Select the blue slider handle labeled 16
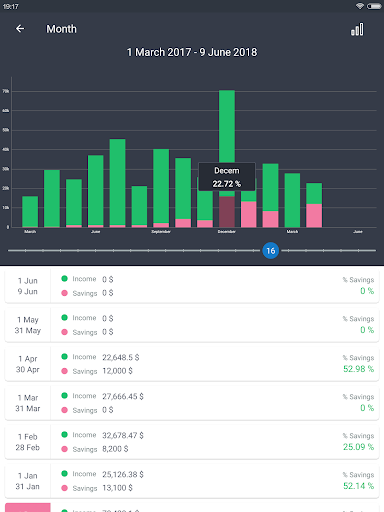 point(270,251)
